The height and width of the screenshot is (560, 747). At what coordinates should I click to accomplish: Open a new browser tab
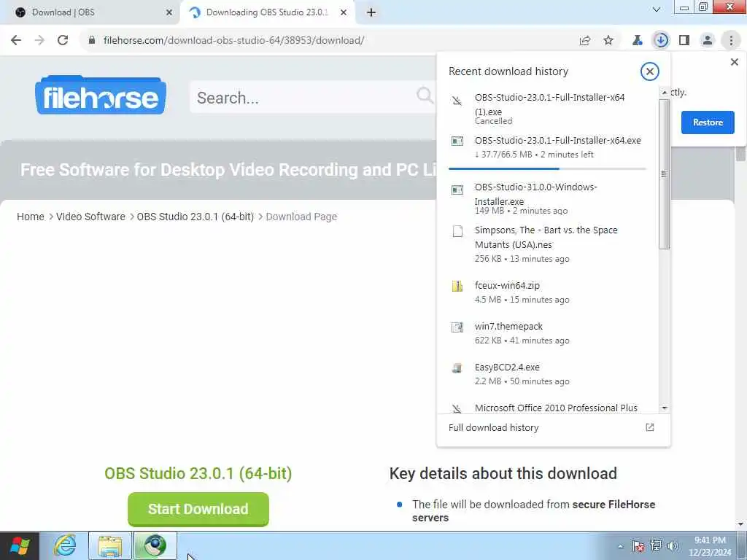(371, 13)
